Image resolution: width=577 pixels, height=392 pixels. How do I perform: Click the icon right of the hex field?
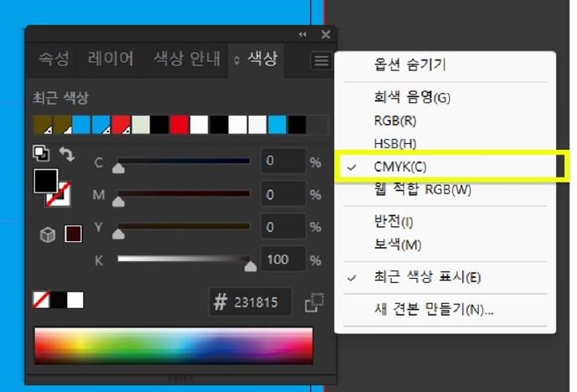click(x=315, y=302)
